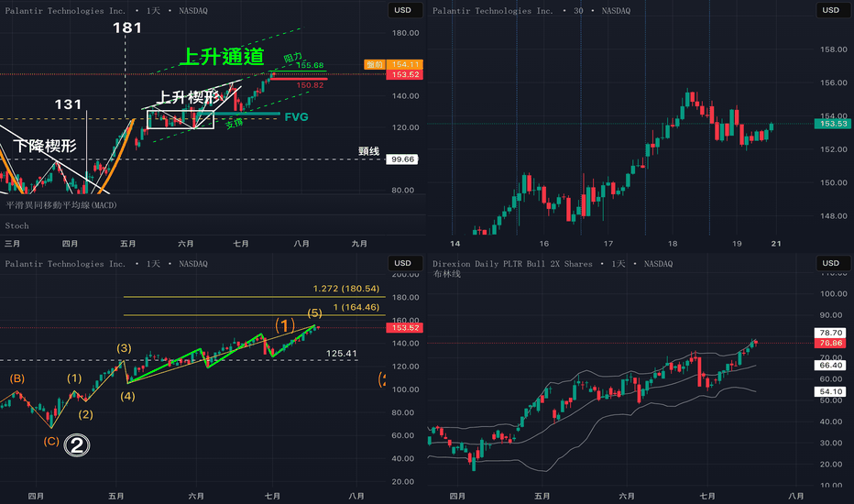Screen dimensions: 854x504
Task: Select the (4) wave label
Action: tap(127, 396)
